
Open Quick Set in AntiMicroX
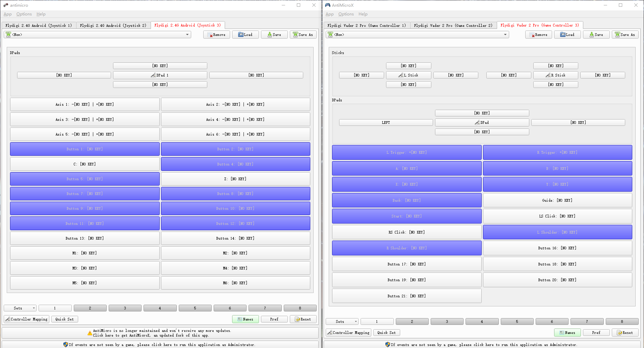click(x=386, y=333)
